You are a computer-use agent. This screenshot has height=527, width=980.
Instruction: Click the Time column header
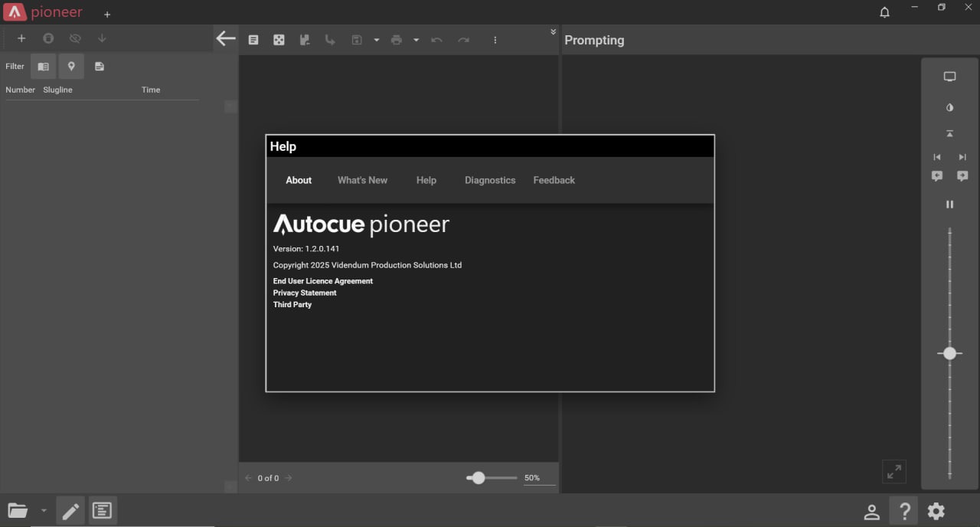[x=151, y=90]
